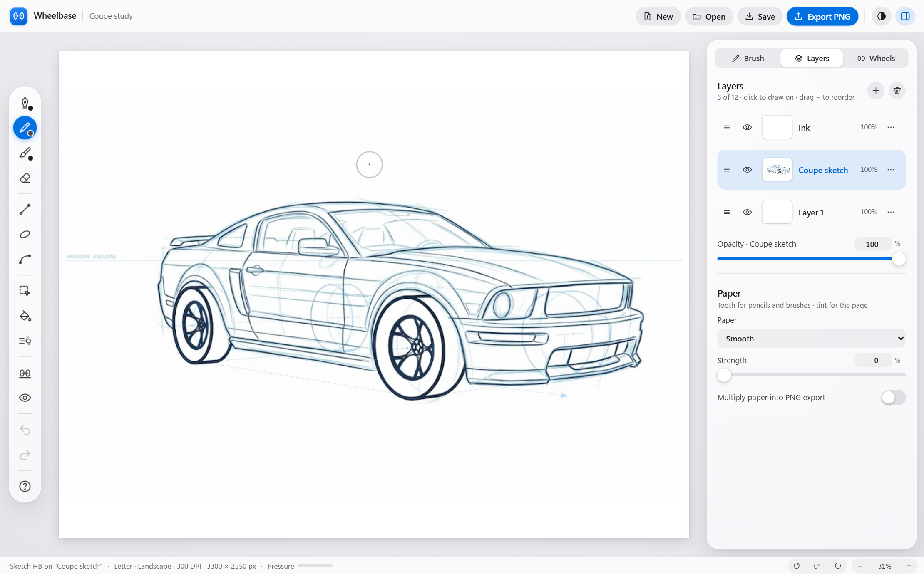Click the view eye tool in toolbar
This screenshot has height=574, width=924.
coord(25,398)
